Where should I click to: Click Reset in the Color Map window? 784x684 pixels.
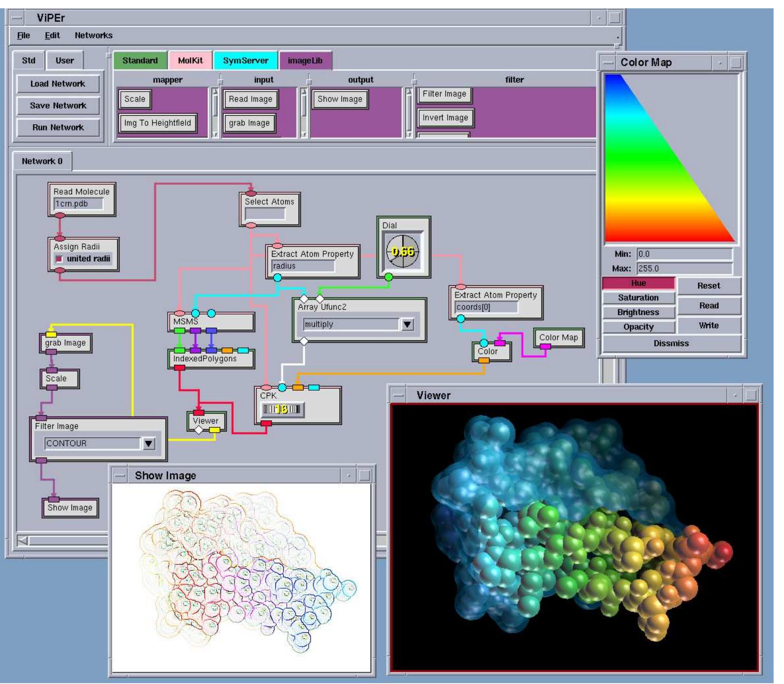(x=708, y=286)
